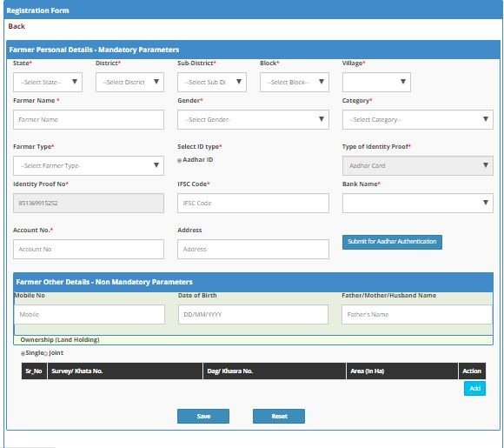Viewport: 504px width, 448px height.
Task: Open the Select Block dropdown
Action: point(295,82)
